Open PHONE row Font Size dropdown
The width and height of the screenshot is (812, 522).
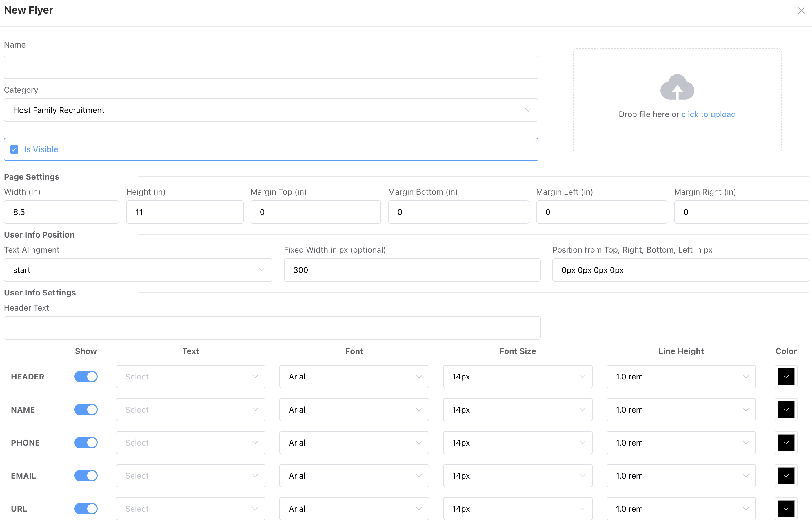518,443
